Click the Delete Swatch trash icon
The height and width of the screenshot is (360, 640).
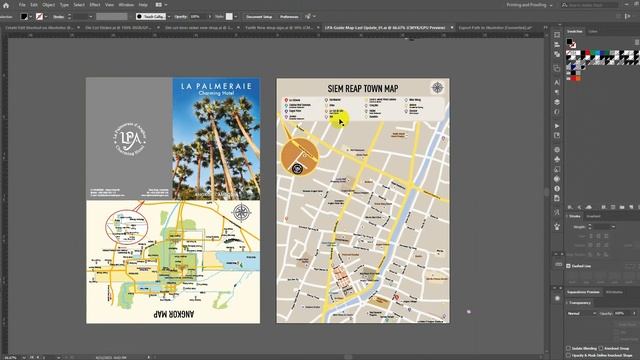point(638,207)
